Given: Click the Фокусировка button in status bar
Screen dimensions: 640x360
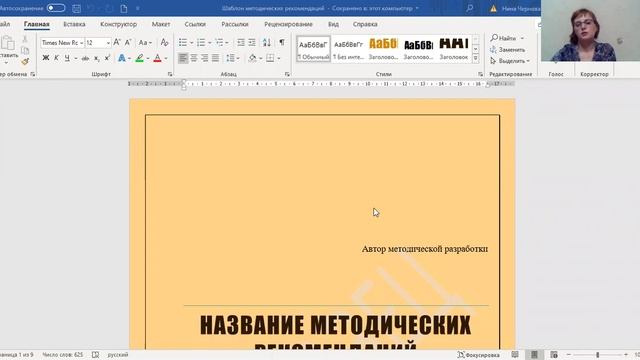Looking at the screenshot, I should click(479, 355).
